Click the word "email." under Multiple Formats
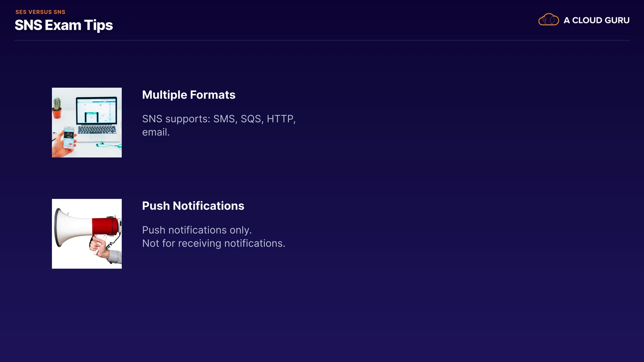644x362 pixels. (156, 132)
